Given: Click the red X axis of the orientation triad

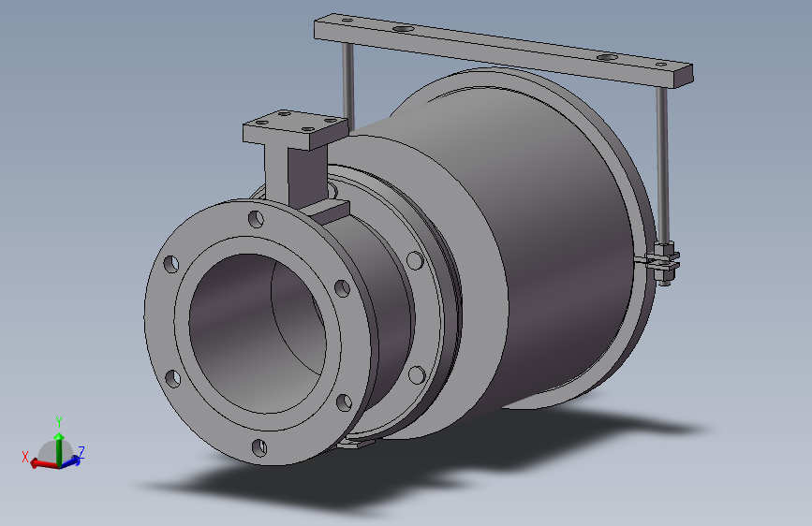Looking at the screenshot, I should point(44,464).
